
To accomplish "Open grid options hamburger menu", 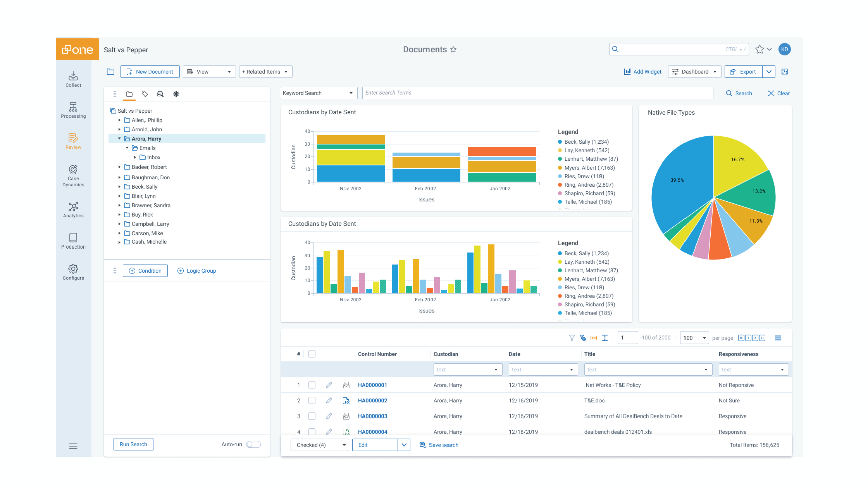I will tap(778, 338).
